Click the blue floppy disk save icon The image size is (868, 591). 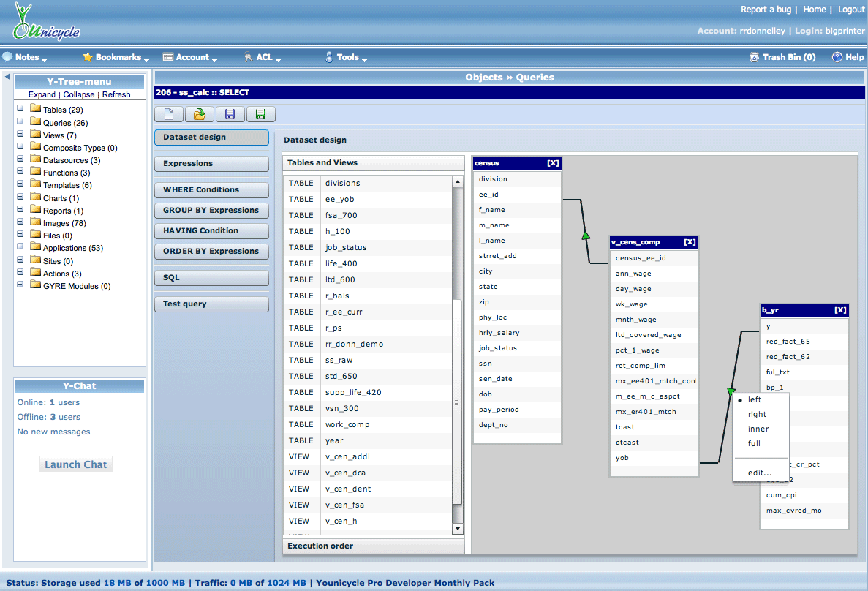click(230, 114)
